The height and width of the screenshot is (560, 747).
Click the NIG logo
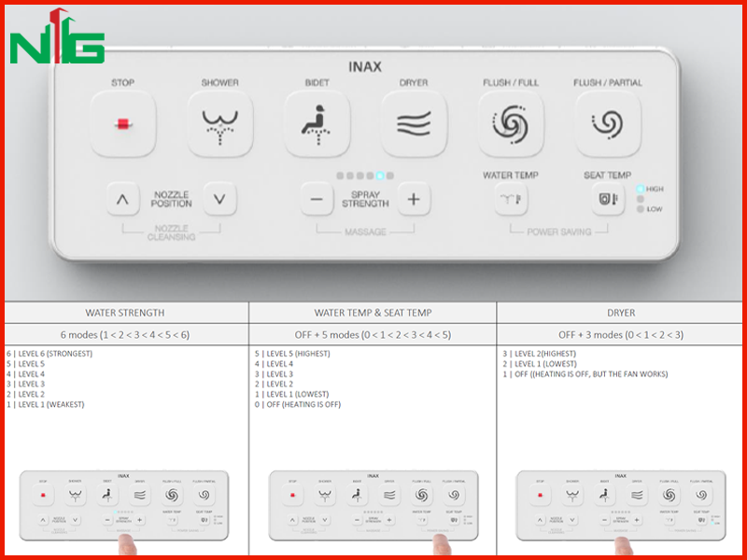point(57,35)
